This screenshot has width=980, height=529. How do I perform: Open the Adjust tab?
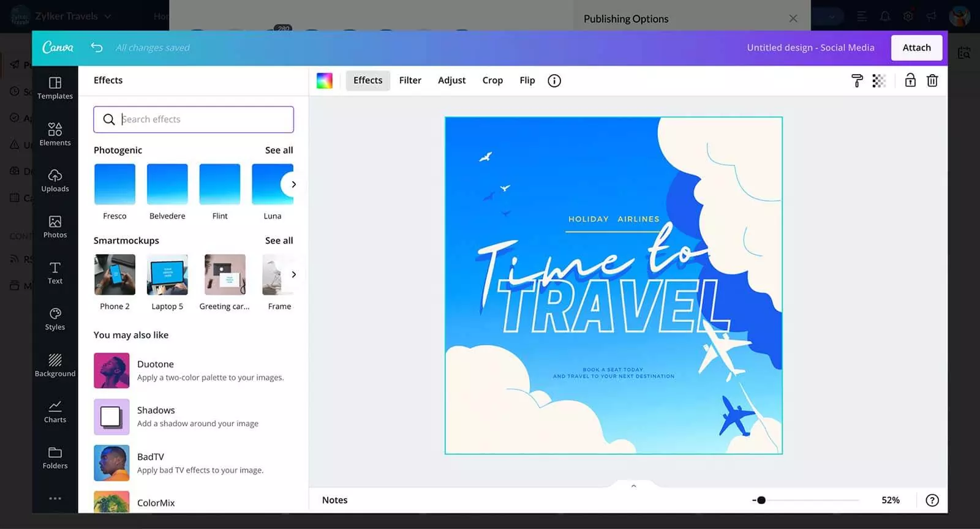point(452,80)
